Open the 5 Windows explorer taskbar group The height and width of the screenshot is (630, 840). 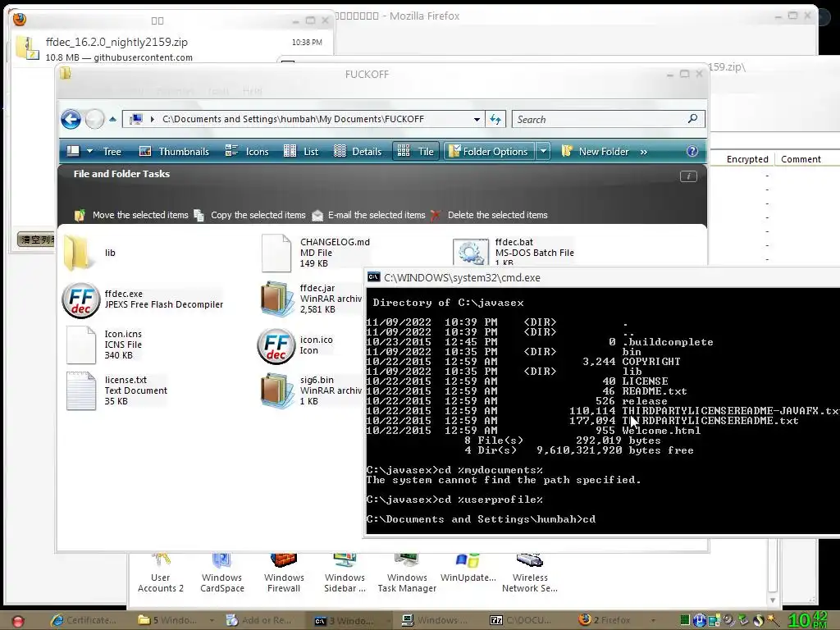click(x=176, y=620)
